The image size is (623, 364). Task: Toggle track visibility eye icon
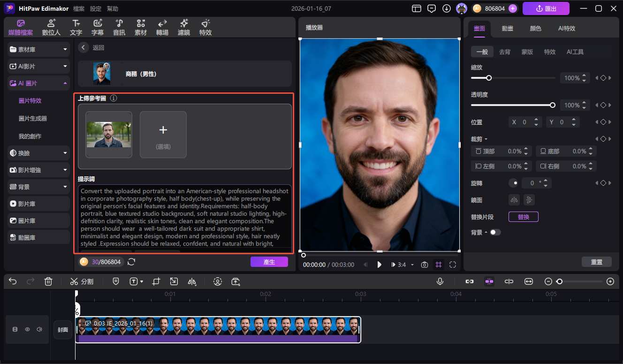pos(27,330)
